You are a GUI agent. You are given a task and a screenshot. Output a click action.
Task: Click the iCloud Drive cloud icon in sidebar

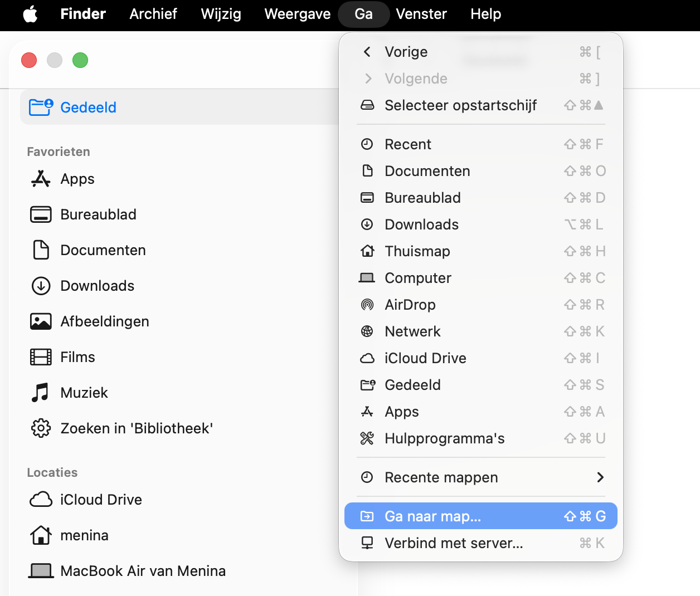tap(41, 500)
